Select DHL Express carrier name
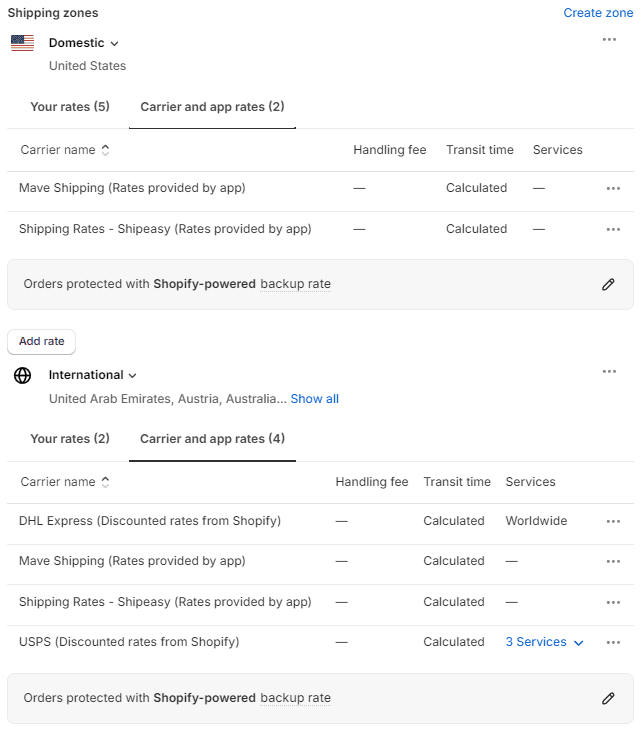643x732 pixels. pos(150,521)
